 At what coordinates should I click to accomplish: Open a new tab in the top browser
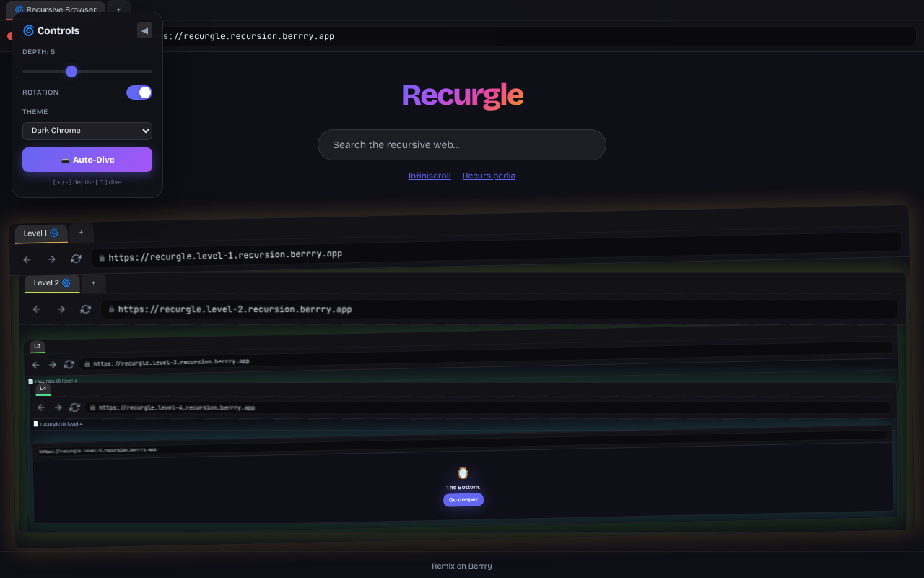point(118,9)
